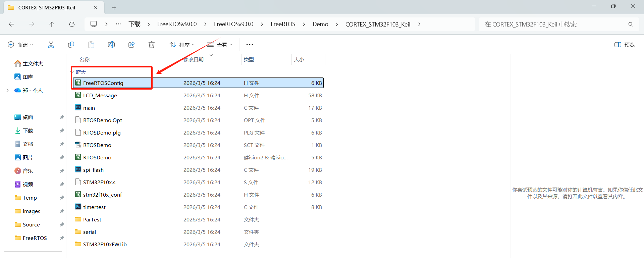Click the Share icon in toolbar

[131, 45]
